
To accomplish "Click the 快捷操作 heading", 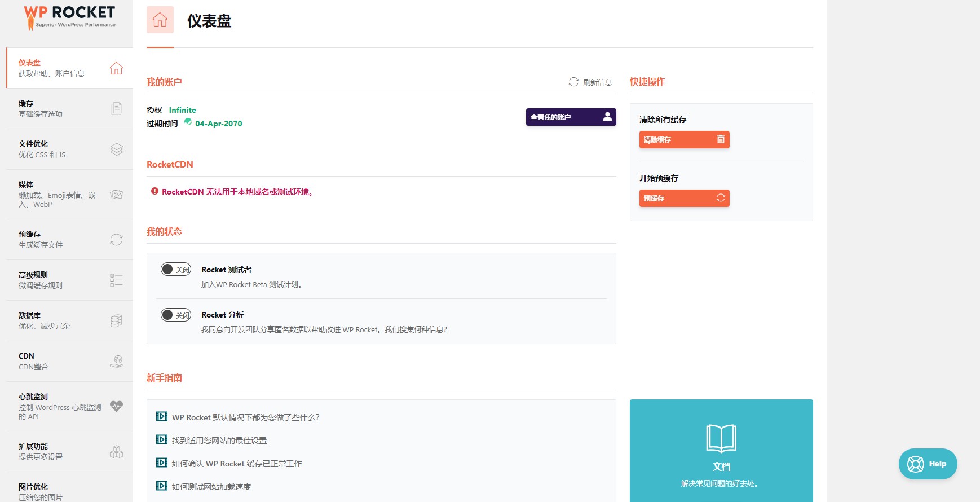I will click(x=647, y=82).
